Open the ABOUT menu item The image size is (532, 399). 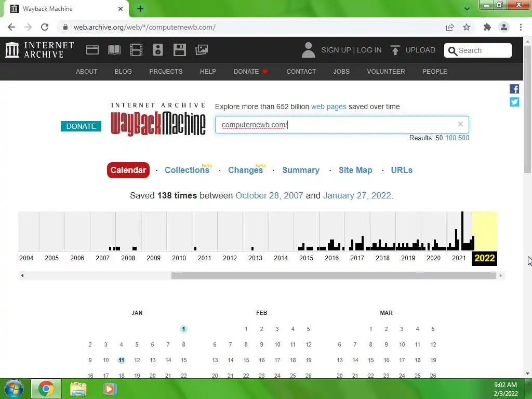(x=87, y=72)
